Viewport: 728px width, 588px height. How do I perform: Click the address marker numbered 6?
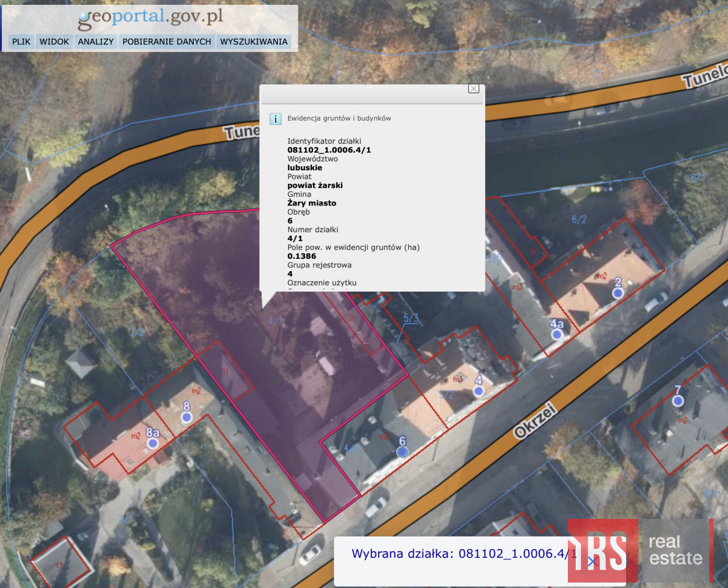pos(402,452)
